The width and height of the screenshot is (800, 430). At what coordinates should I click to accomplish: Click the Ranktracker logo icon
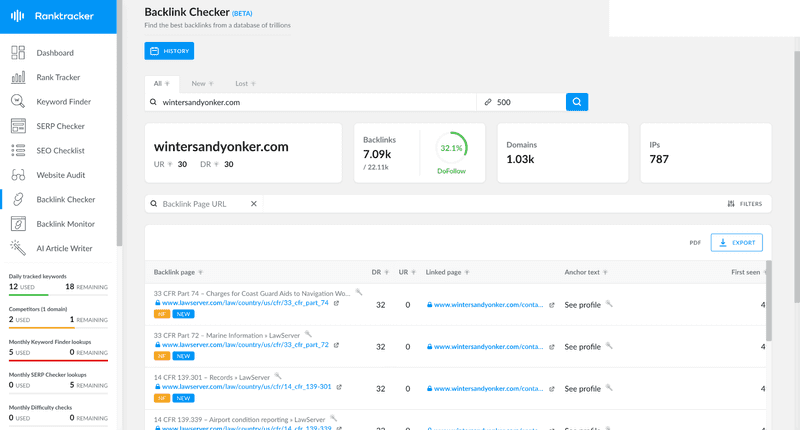click(17, 16)
